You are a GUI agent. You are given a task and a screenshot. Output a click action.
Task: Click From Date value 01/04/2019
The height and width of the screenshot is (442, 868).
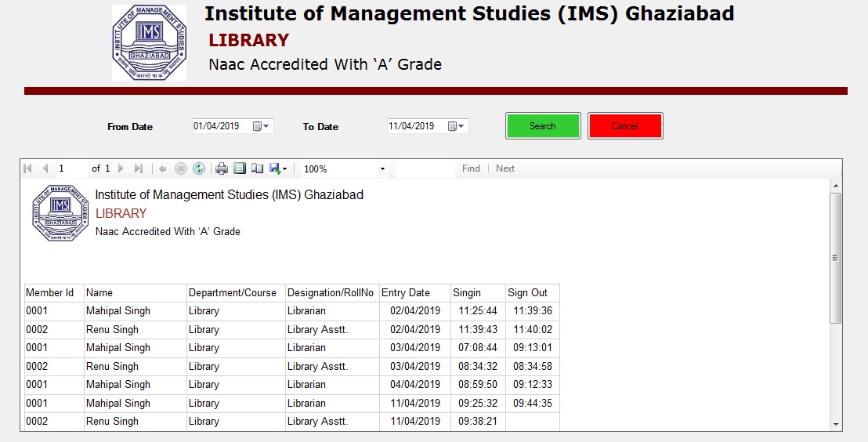click(x=216, y=126)
